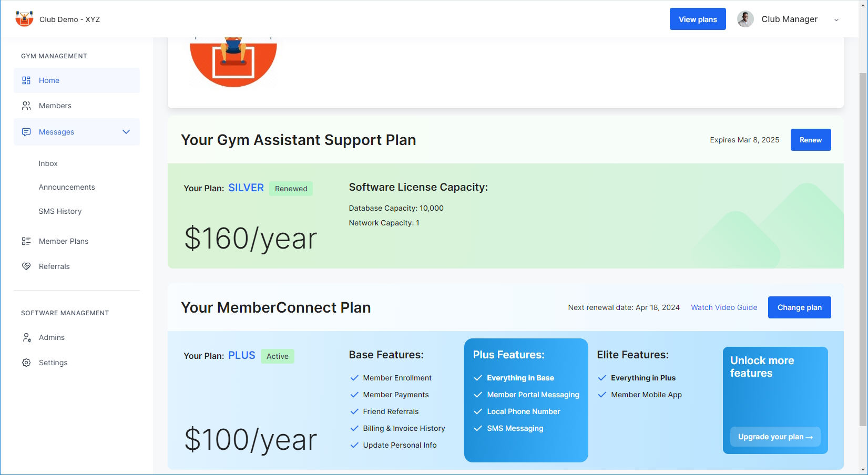Click the Messages chat bubble icon
The height and width of the screenshot is (475, 868).
(x=26, y=132)
